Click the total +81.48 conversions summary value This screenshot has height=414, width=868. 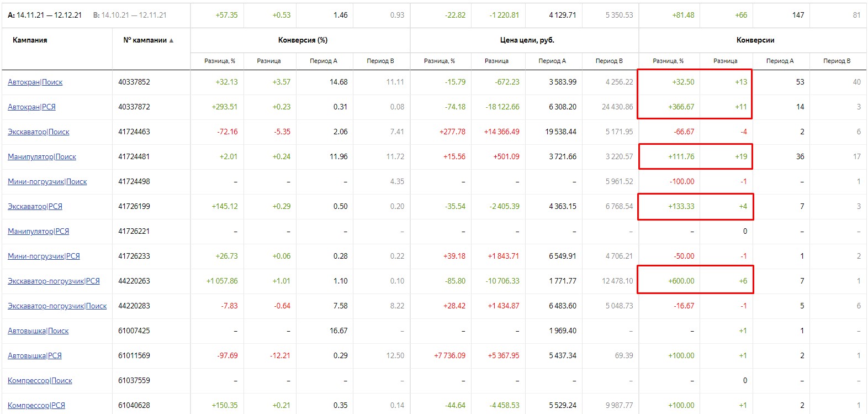pos(683,15)
